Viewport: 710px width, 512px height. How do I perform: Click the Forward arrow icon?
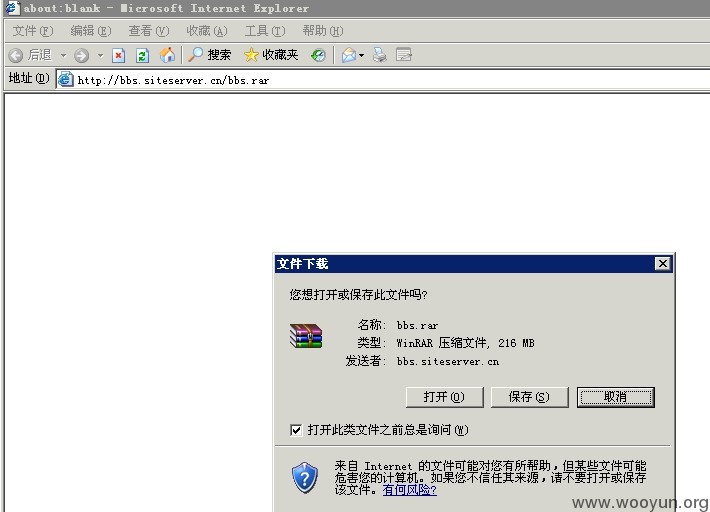click(x=82, y=55)
